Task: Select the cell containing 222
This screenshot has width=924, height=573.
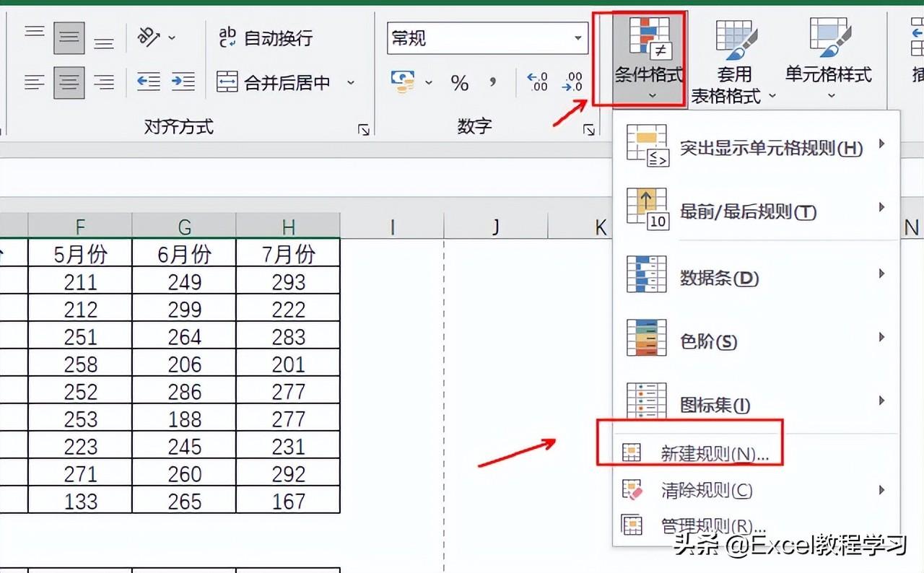Action: tap(288, 309)
